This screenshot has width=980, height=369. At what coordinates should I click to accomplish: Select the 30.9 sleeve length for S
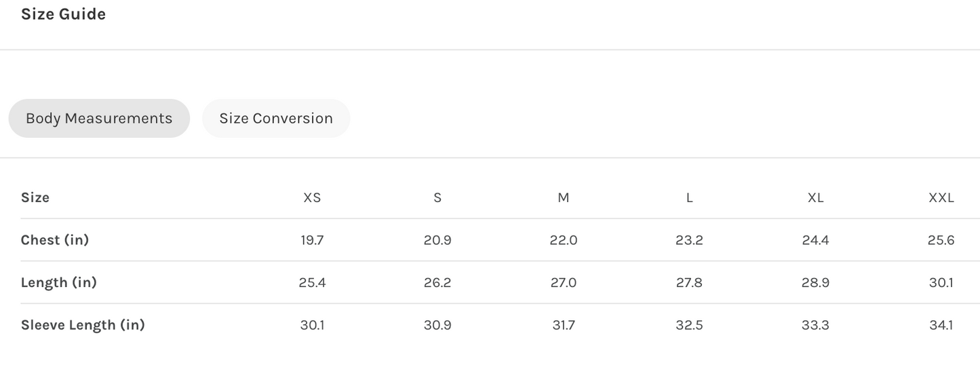(x=437, y=325)
